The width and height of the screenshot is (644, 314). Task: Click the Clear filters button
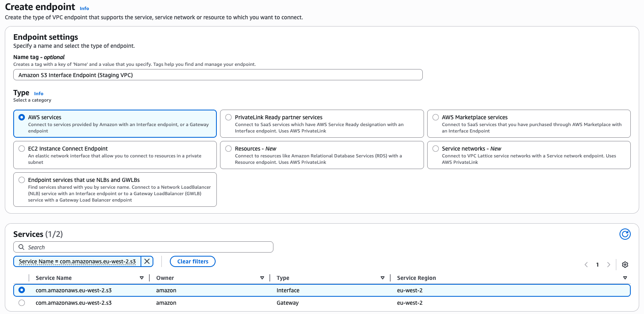point(193,261)
